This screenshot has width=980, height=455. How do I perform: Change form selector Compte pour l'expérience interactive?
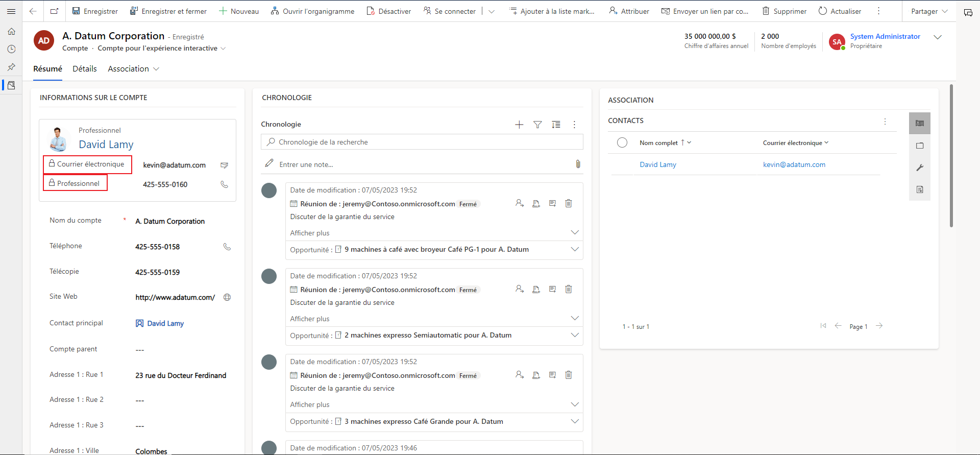162,48
